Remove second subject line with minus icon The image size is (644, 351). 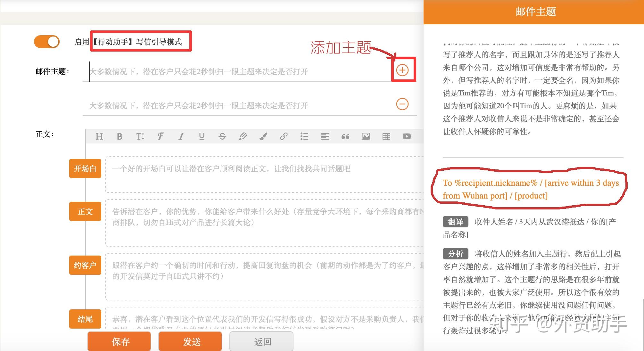pos(402,104)
